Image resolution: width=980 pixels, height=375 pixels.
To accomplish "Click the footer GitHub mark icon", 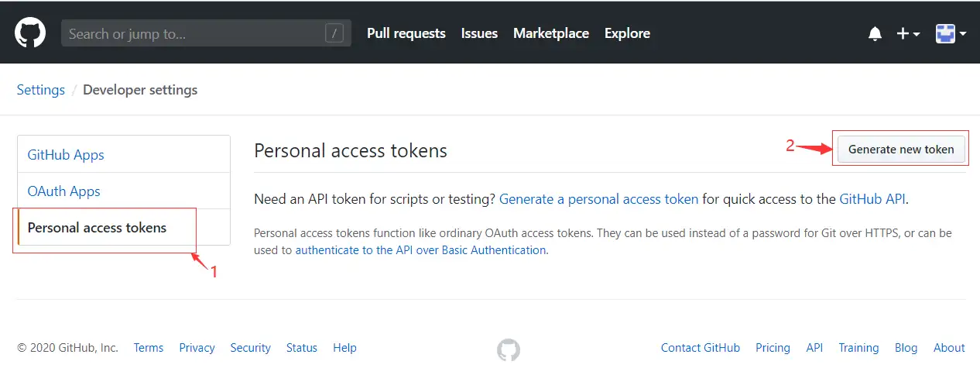I will pos(508,349).
